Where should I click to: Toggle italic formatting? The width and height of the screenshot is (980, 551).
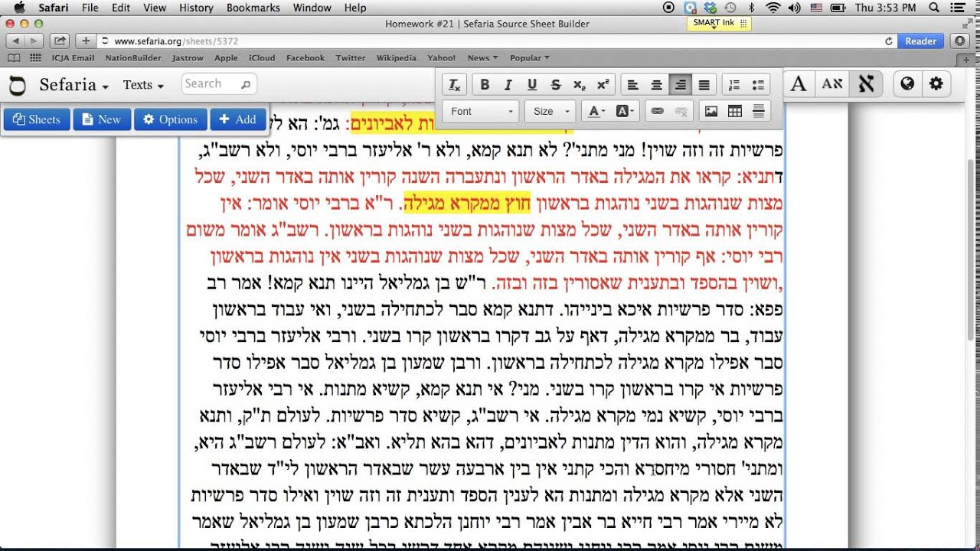(508, 85)
